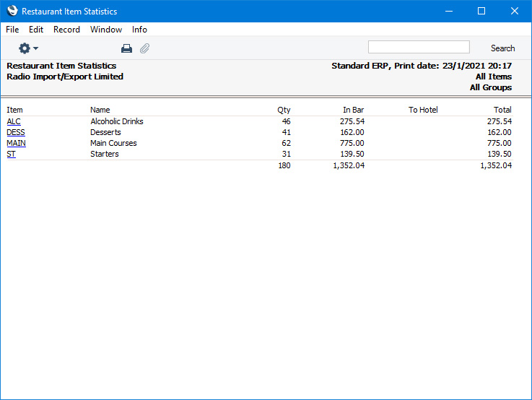This screenshot has width=532, height=400.
Task: Click the printer icon
Action: tap(126, 48)
